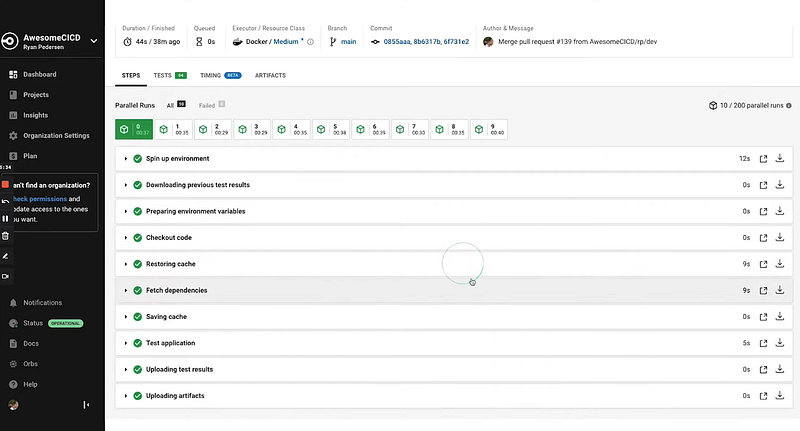Viewport: 800px width, 431px height.
Task: Download Test application step output
Action: point(780,343)
